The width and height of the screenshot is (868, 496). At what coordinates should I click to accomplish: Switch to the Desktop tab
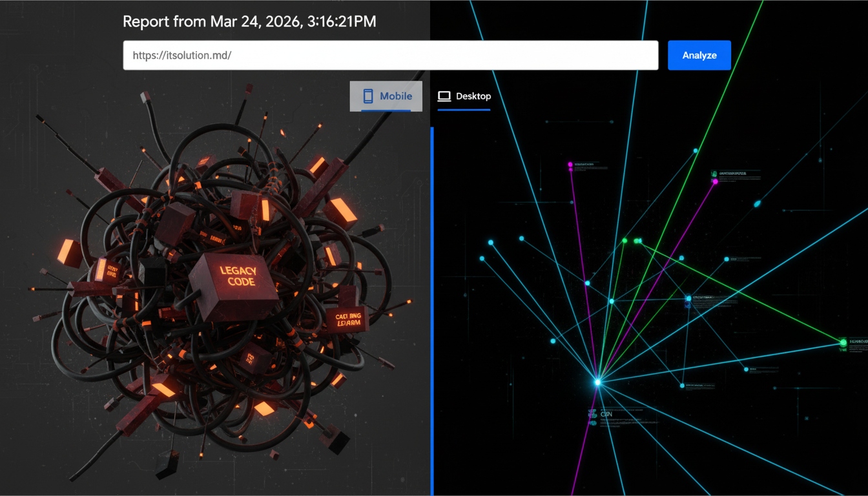click(x=464, y=96)
